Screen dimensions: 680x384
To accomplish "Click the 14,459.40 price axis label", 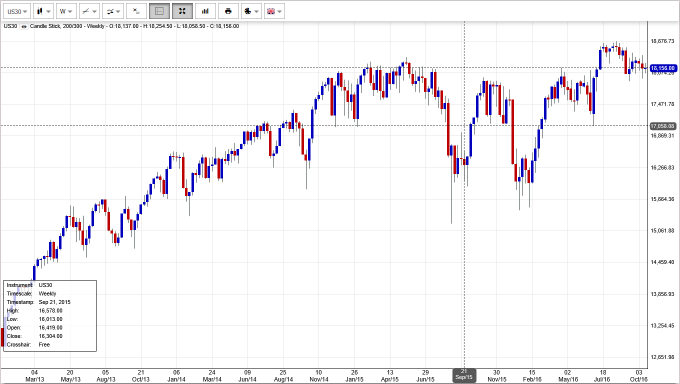I will [x=662, y=262].
